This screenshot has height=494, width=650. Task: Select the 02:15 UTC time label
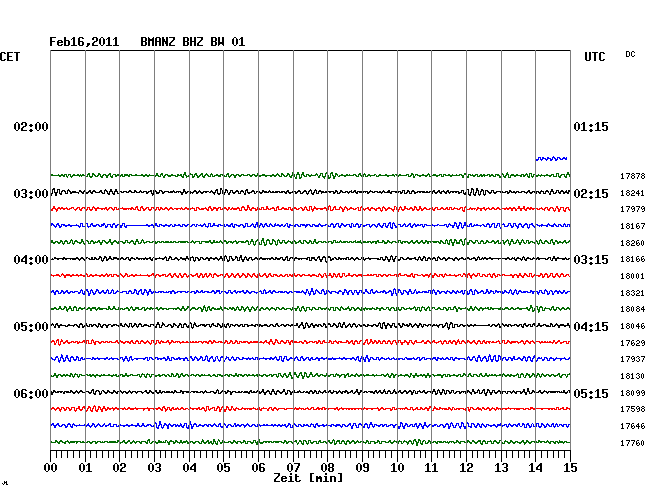pos(591,194)
